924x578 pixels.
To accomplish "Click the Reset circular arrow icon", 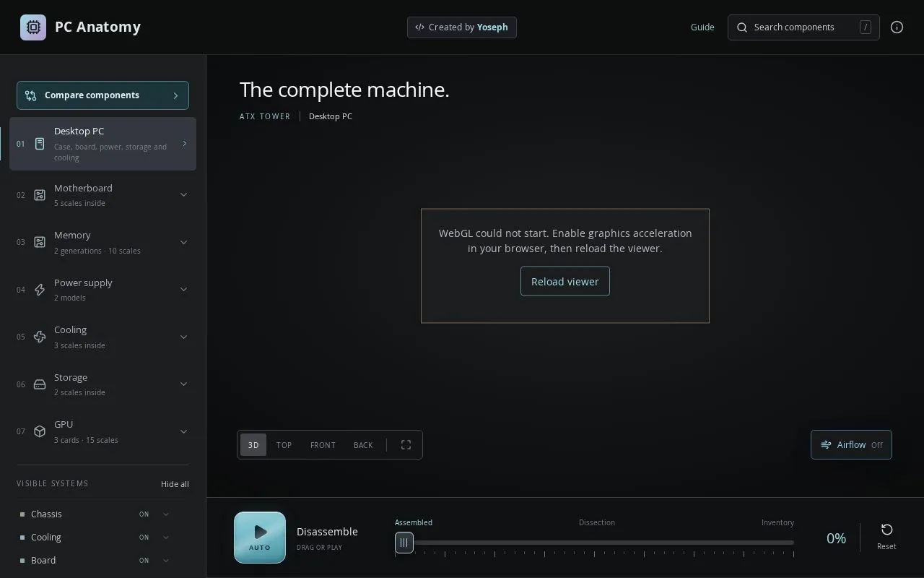I will pyautogui.click(x=886, y=530).
